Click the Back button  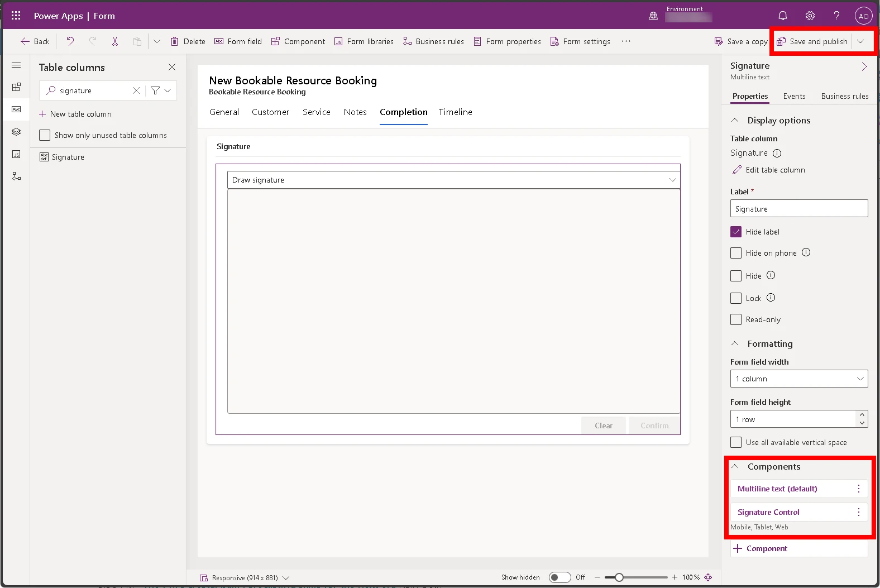[x=35, y=41]
